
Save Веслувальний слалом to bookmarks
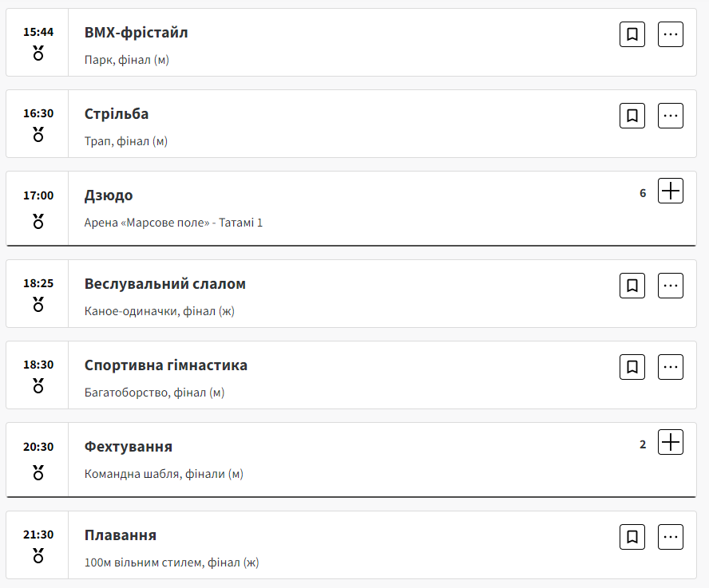(x=632, y=286)
